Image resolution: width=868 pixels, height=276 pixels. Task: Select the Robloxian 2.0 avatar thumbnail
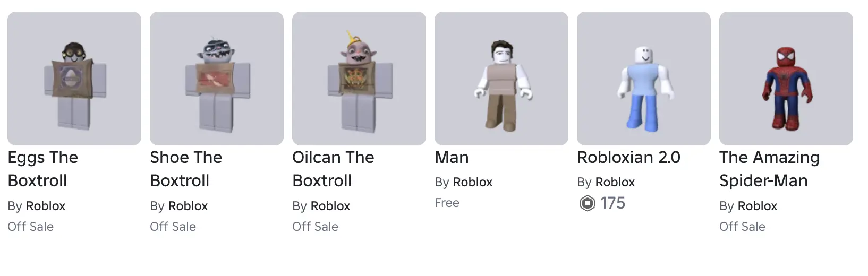644,79
